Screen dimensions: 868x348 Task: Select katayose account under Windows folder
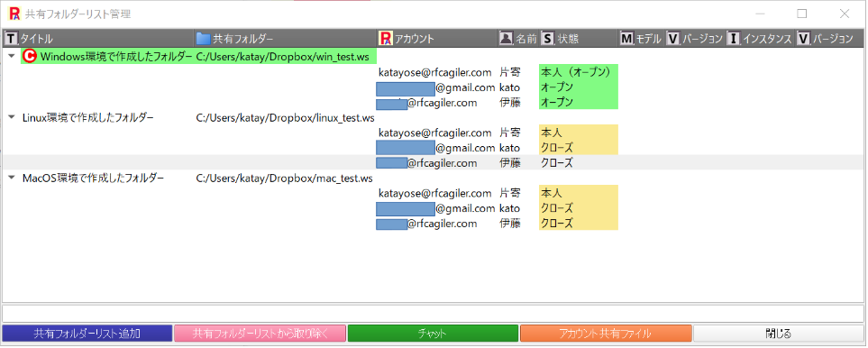point(435,72)
